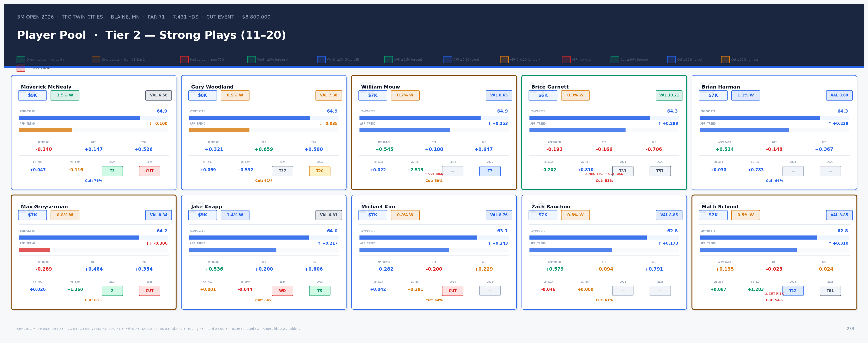Viewport: 868px width, 343px height.
Task: Select Jake Knapp's 'WD' result badge
Action: 282,291
